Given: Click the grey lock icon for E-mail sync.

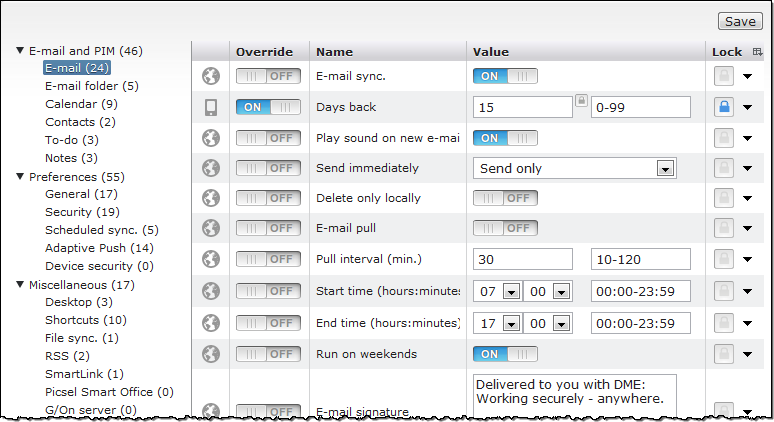Looking at the screenshot, I should click(x=723, y=76).
